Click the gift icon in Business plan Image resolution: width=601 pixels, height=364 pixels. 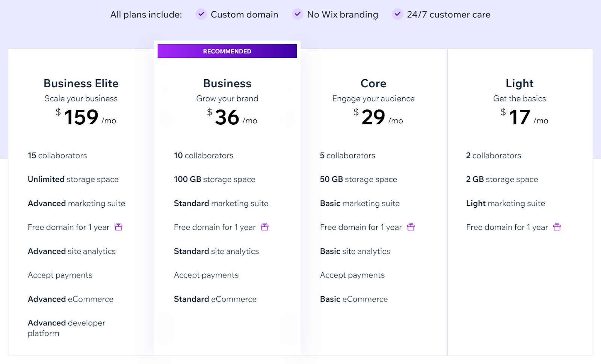tap(264, 227)
